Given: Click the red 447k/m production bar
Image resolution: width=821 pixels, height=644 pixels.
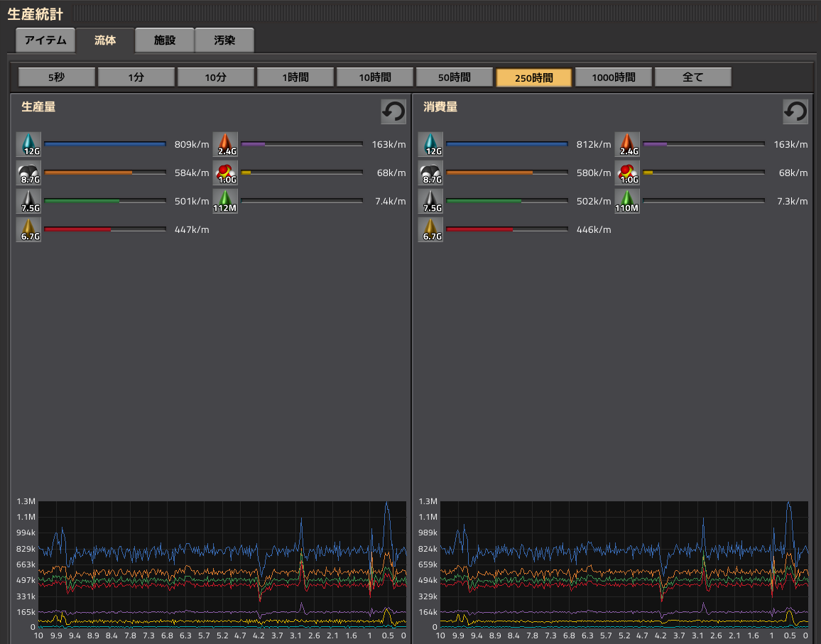Looking at the screenshot, I should click(105, 229).
